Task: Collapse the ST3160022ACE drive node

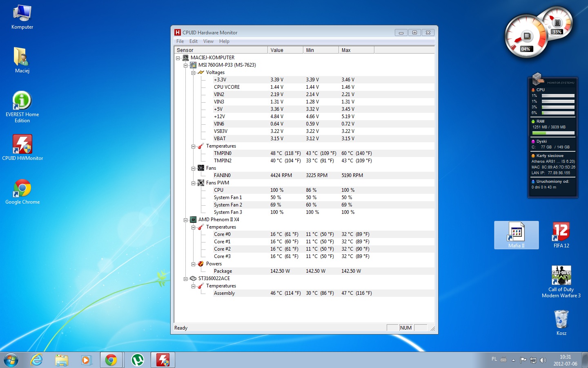Action: (186, 279)
